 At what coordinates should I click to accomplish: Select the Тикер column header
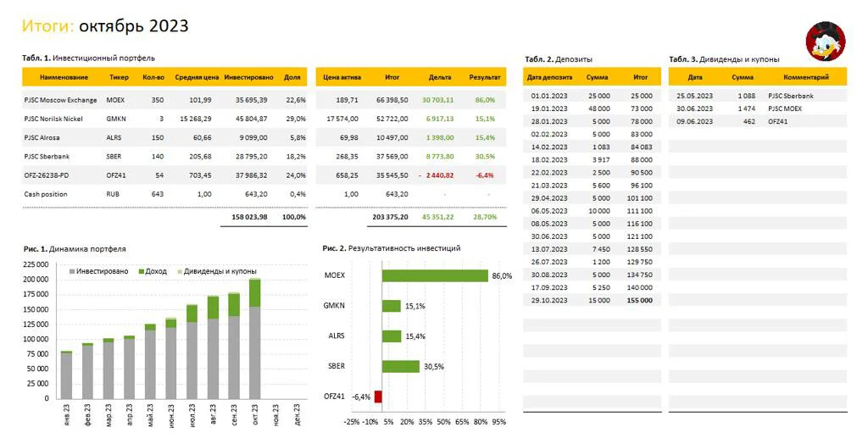pos(119,77)
